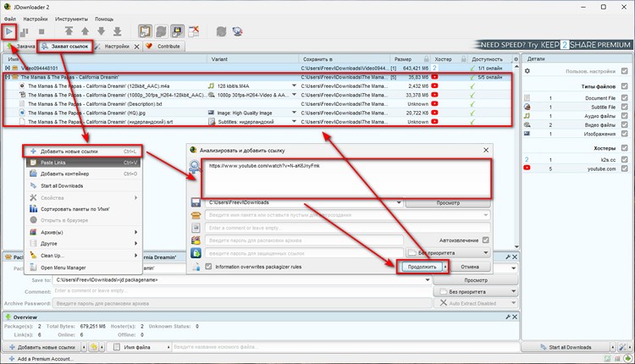Collapse The Mamas & The Papas package

(8, 77)
